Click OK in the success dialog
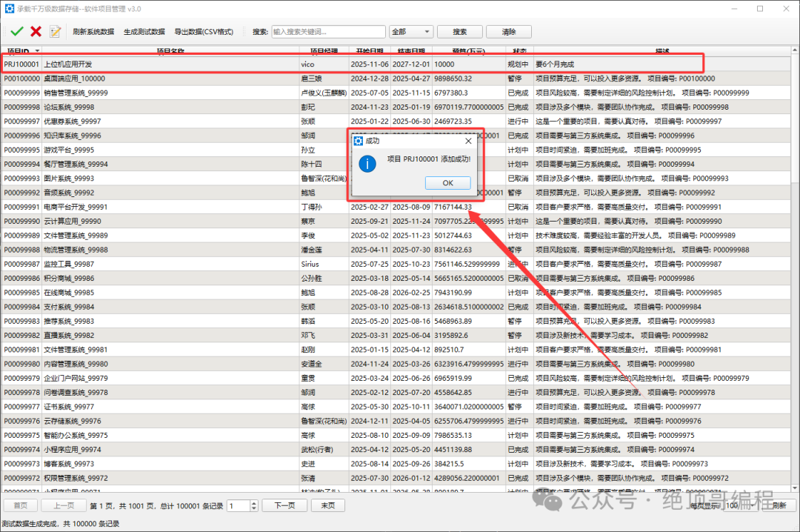 (447, 183)
